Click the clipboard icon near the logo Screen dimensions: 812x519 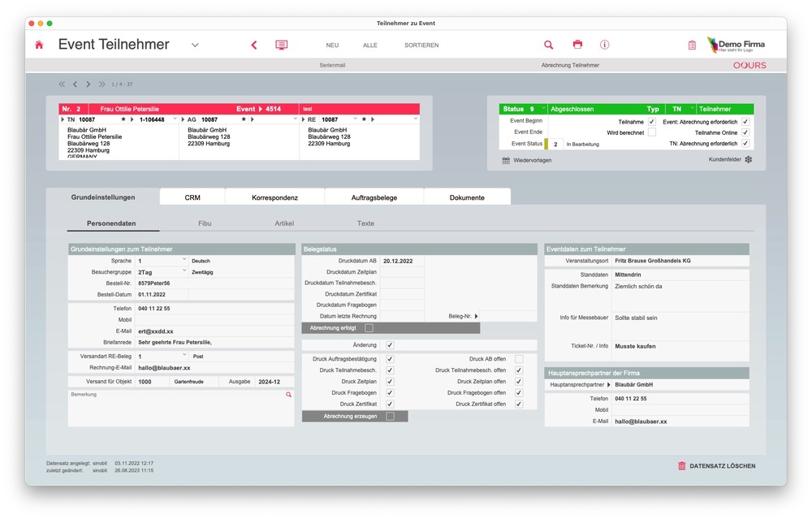pos(692,45)
